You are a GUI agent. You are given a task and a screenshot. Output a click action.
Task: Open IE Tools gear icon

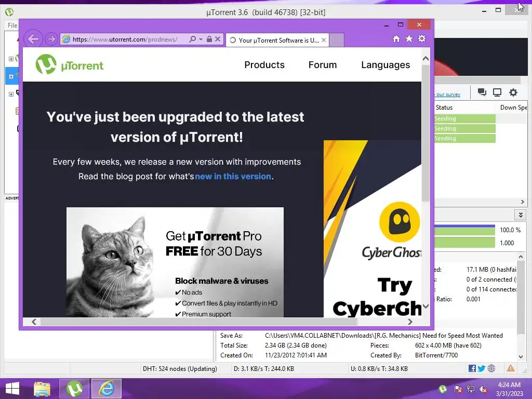click(422, 38)
